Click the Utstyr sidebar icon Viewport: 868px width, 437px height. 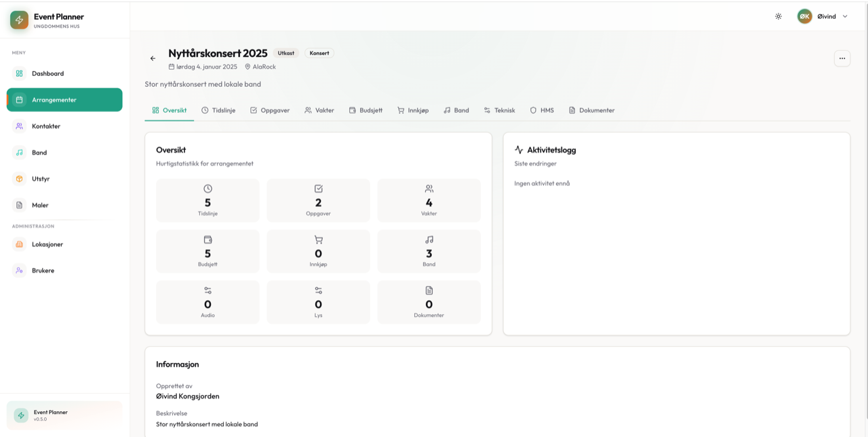tap(42, 178)
